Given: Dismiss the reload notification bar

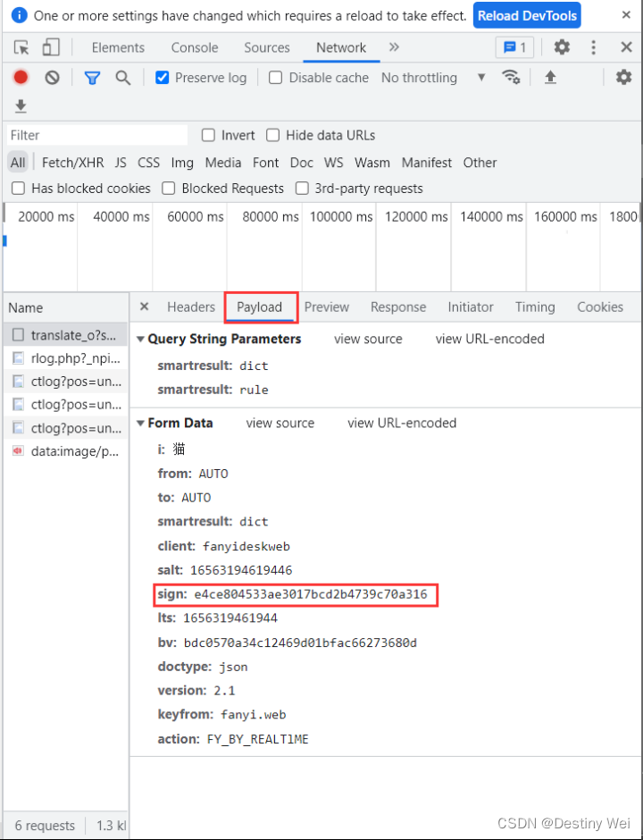Looking at the screenshot, I should [x=626, y=15].
